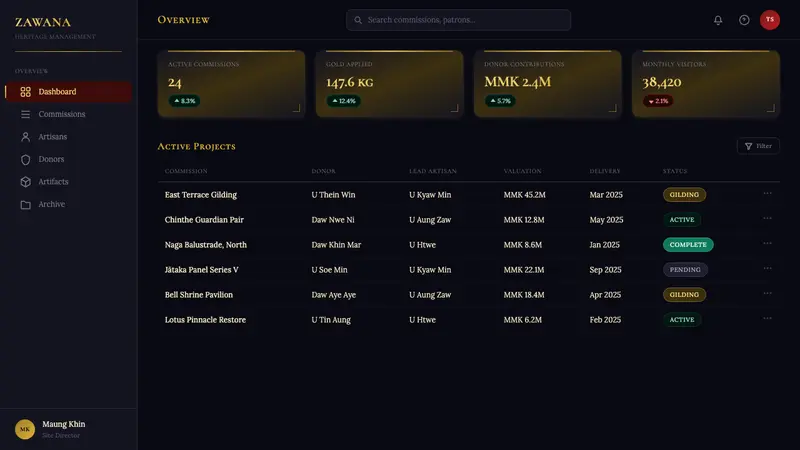Click valuation MMK 22.1M
Screen dimensions: 800x450
click(x=524, y=269)
